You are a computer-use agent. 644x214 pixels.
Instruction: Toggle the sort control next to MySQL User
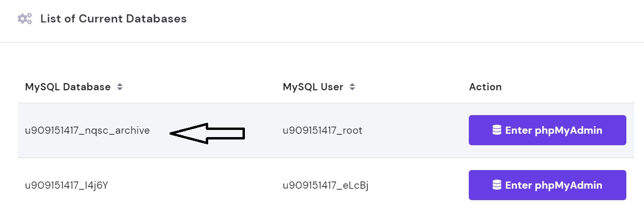coord(352,87)
